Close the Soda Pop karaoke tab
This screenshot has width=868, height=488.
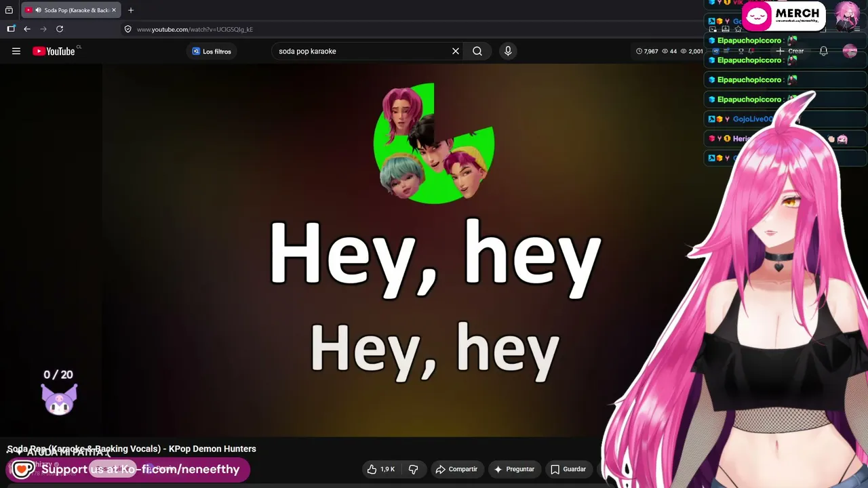114,10
